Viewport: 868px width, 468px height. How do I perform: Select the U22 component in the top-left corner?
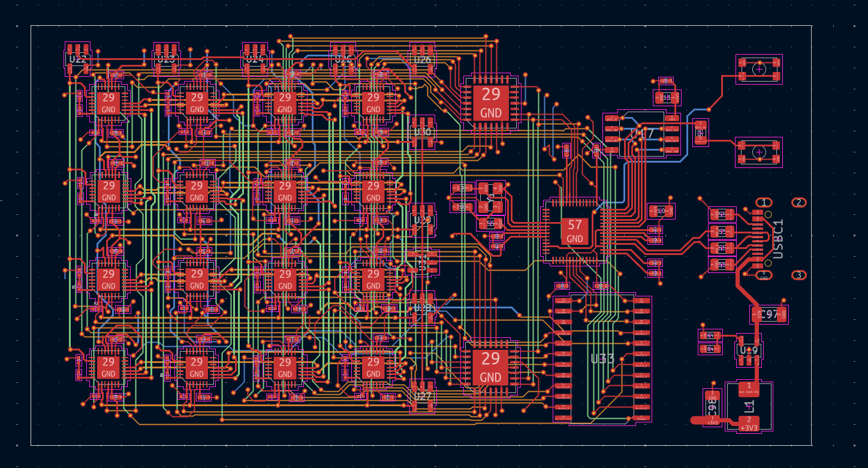tap(77, 60)
